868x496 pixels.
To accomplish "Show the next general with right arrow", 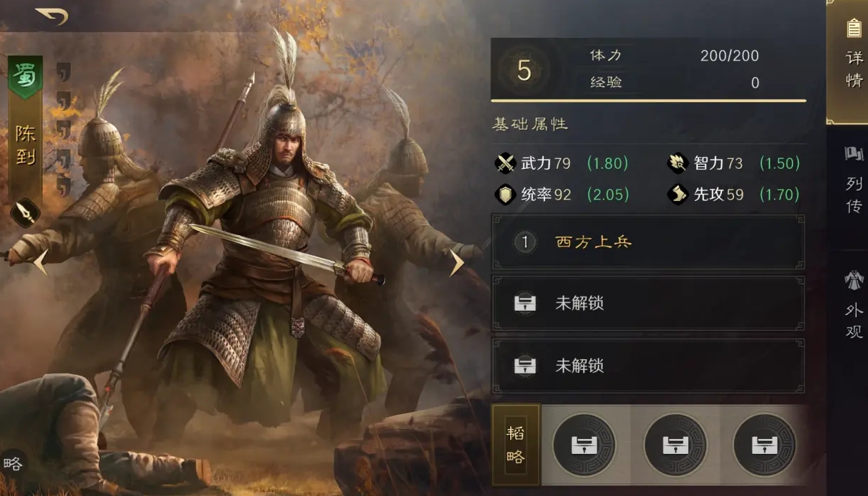I will pyautogui.click(x=457, y=263).
